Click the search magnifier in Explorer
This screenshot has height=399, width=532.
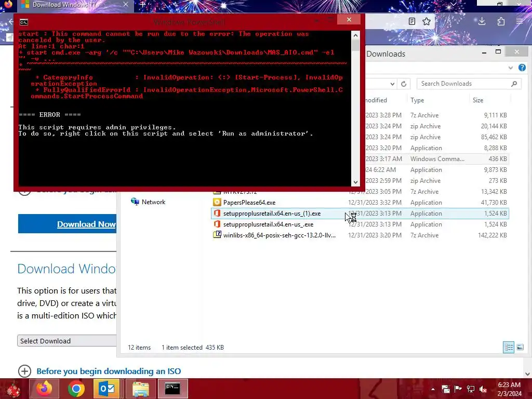[x=514, y=84]
